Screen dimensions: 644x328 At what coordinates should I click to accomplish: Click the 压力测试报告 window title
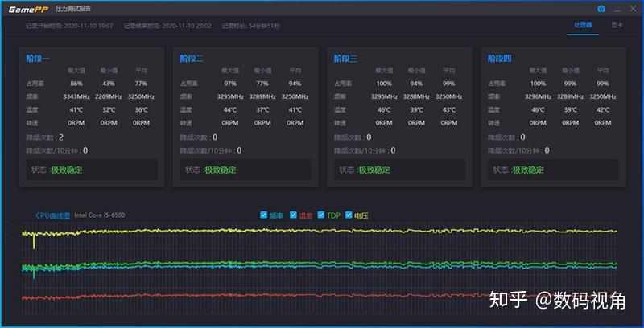(73, 9)
